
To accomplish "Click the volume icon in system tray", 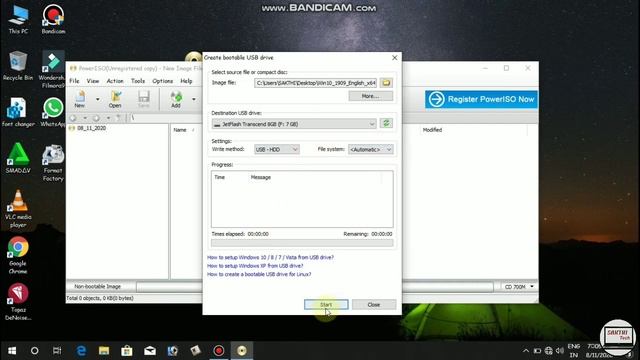I will (x=560, y=351).
